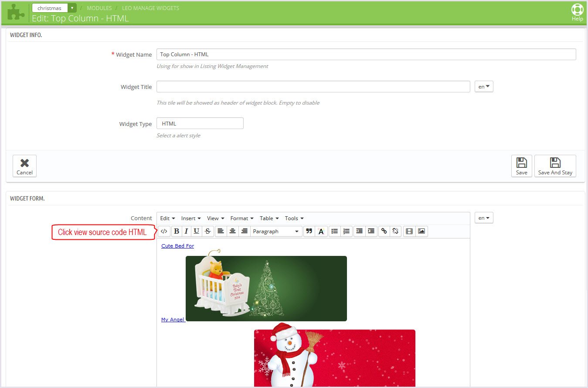Click the Cancel button
588x388 pixels.
[24, 166]
